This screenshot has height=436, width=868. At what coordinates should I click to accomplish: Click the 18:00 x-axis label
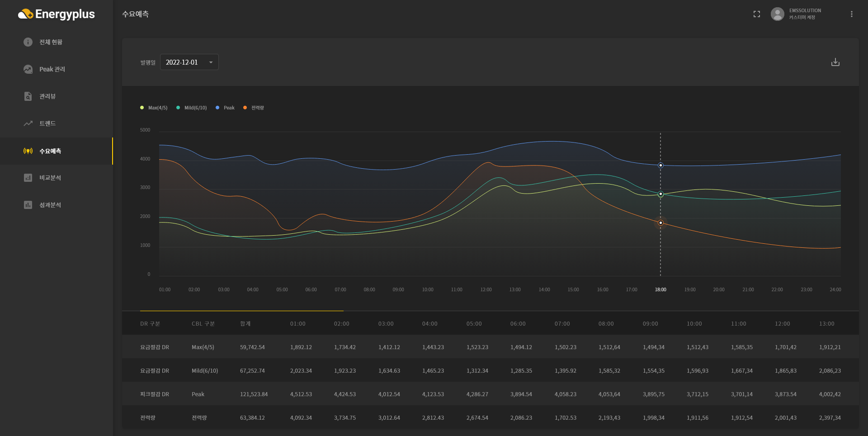[660, 289]
